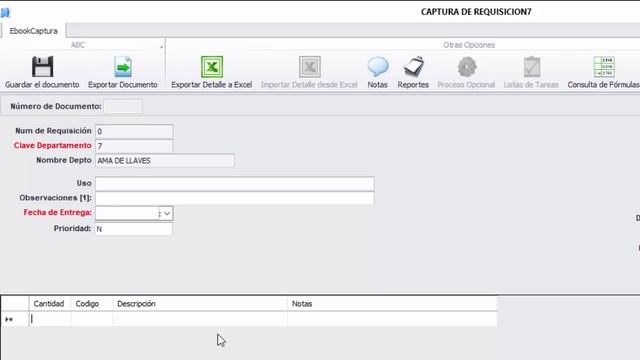Viewport: 640px width, 360px height.
Task: Click the Descripción column header
Action: pos(200,304)
